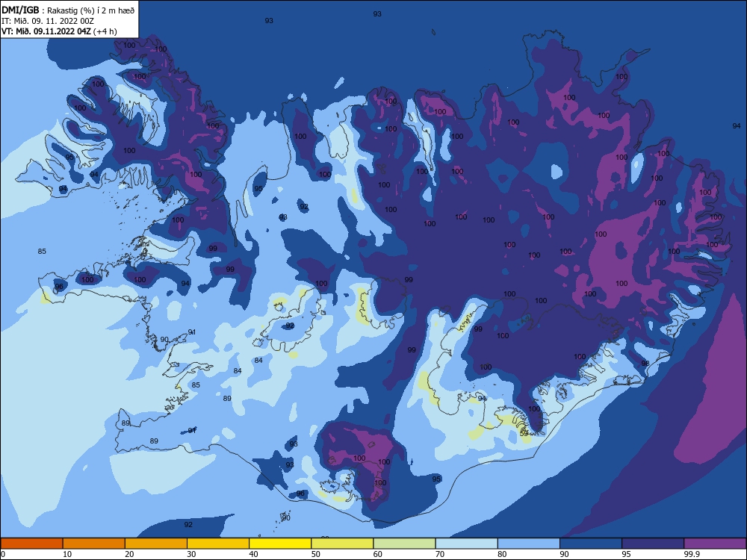Click the '98' humidity value on the map

[645, 364]
